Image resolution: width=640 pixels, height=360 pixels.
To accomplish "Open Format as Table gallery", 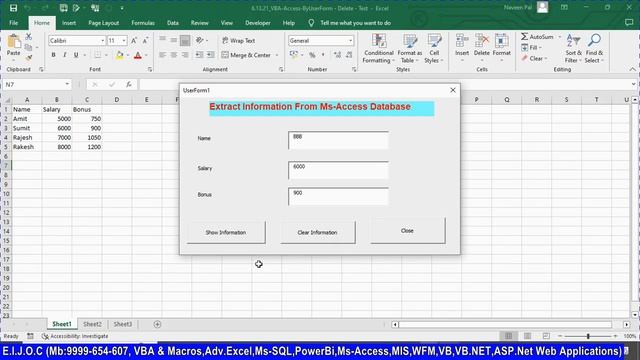I will (410, 49).
